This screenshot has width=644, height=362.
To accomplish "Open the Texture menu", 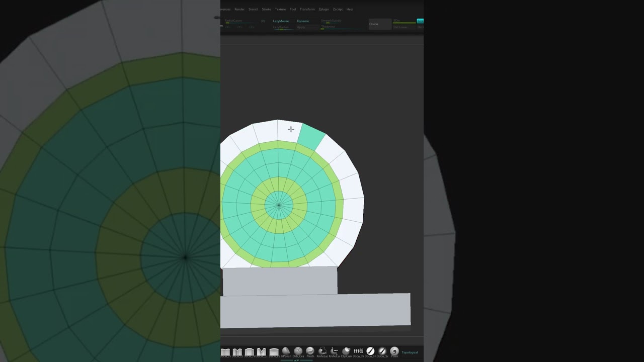I will click(x=280, y=9).
